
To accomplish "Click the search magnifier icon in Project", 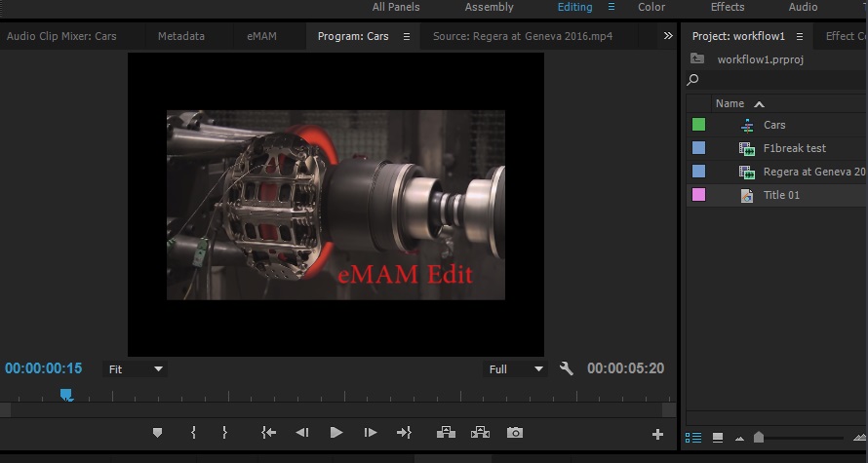I will click(x=692, y=80).
